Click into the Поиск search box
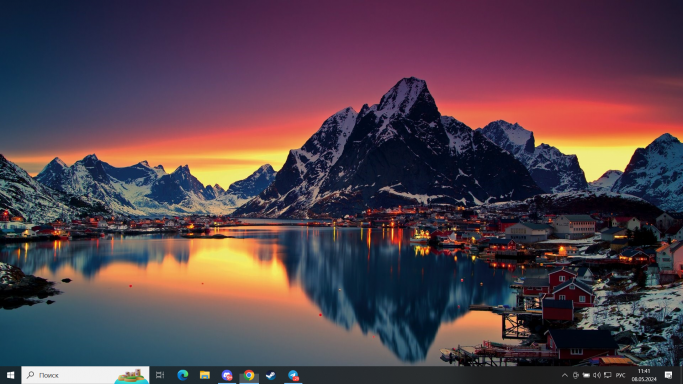 70,375
